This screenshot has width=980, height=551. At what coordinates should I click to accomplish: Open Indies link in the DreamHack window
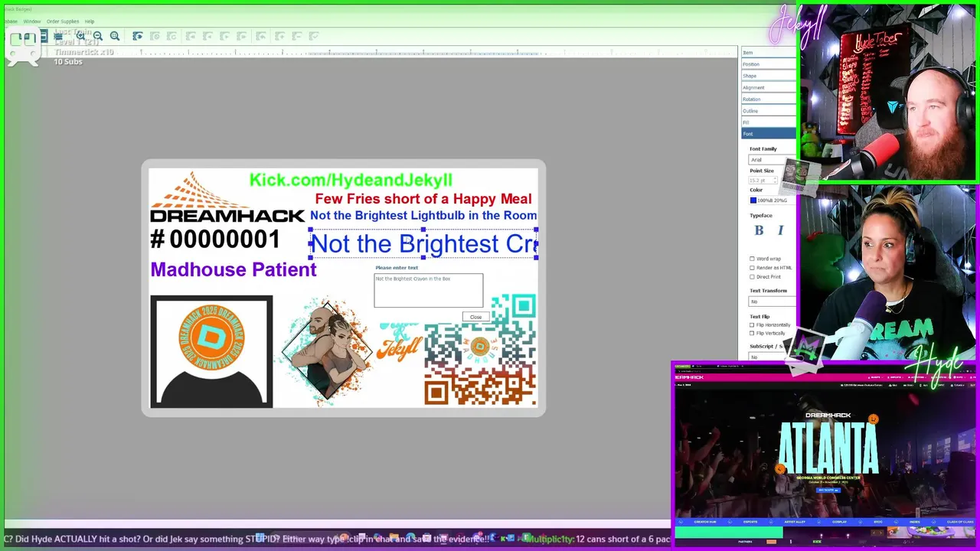[x=914, y=522]
